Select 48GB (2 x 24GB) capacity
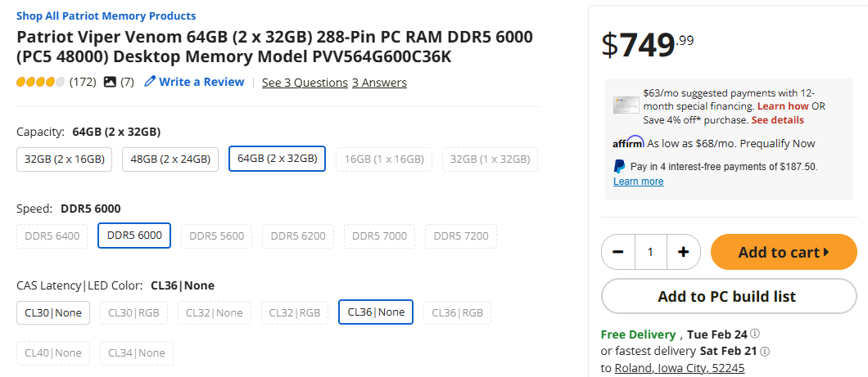The width and height of the screenshot is (868, 377). (170, 159)
